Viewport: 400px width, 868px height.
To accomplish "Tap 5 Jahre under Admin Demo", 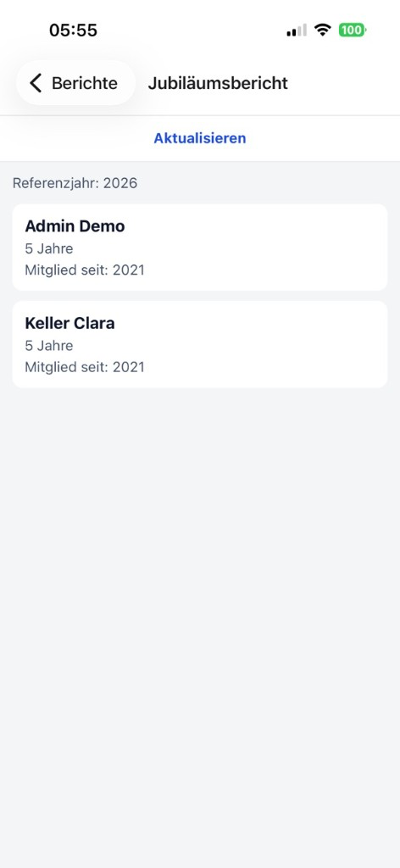I will click(48, 248).
